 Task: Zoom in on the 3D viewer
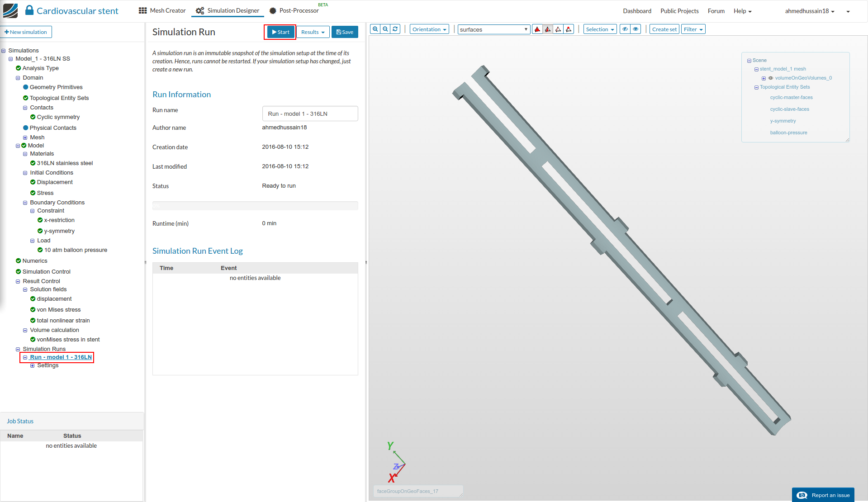(x=375, y=29)
